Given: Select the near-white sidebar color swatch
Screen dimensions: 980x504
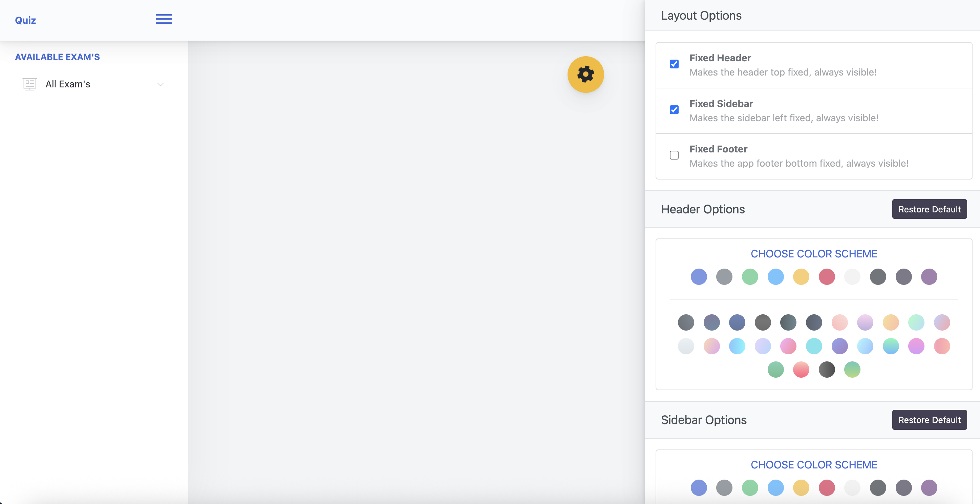Looking at the screenshot, I should point(852,488).
